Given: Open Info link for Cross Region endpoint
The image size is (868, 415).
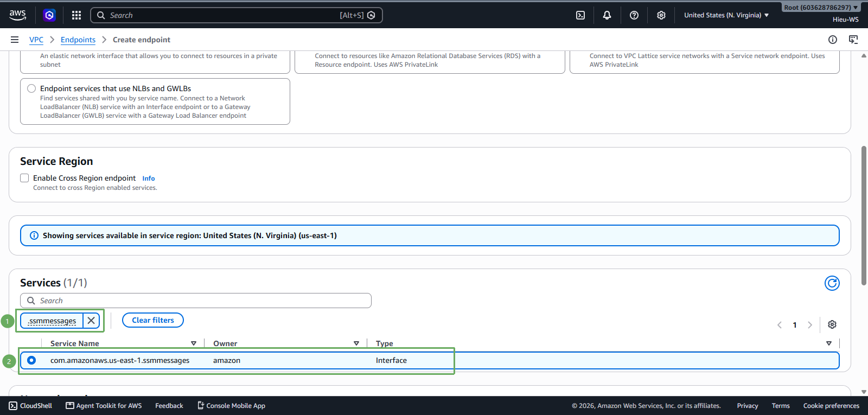Looking at the screenshot, I should 149,178.
